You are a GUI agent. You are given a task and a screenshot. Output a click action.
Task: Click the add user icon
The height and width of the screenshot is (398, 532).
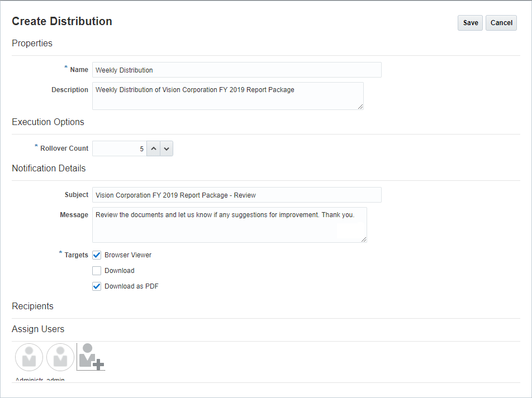[x=91, y=357]
